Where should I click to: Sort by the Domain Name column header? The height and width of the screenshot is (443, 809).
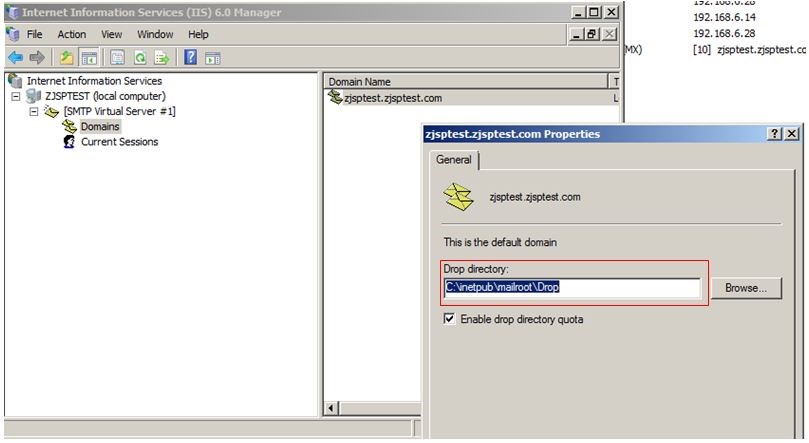(x=466, y=81)
